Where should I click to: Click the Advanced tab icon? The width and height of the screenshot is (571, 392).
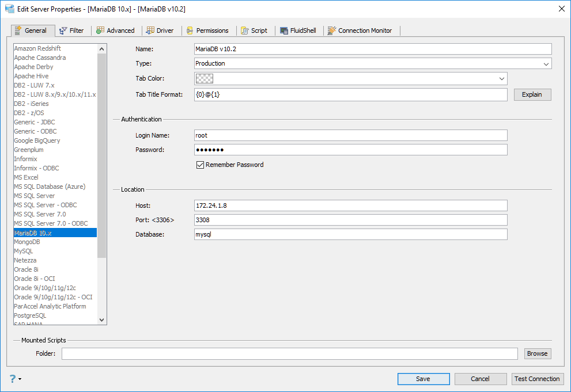click(100, 31)
